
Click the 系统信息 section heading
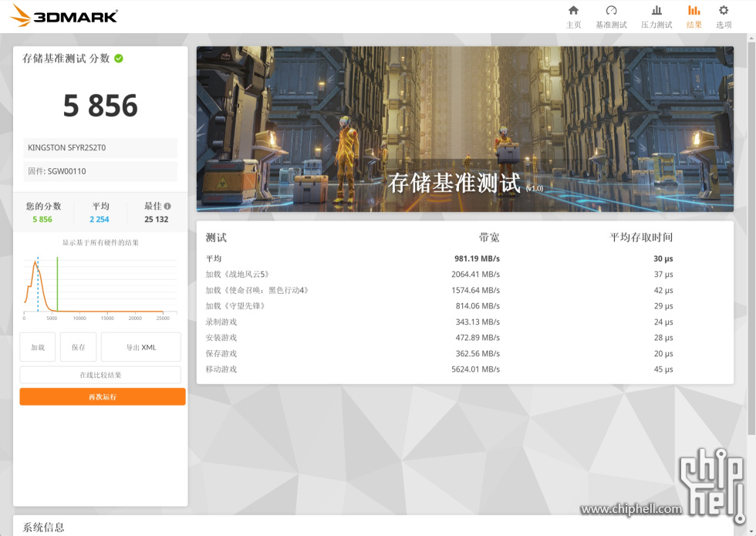(x=43, y=527)
